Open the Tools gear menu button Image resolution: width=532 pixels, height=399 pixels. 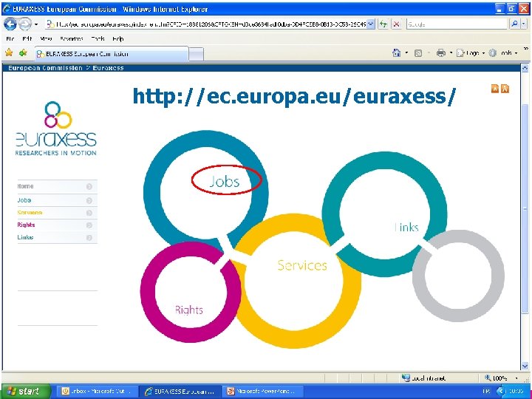[503, 53]
